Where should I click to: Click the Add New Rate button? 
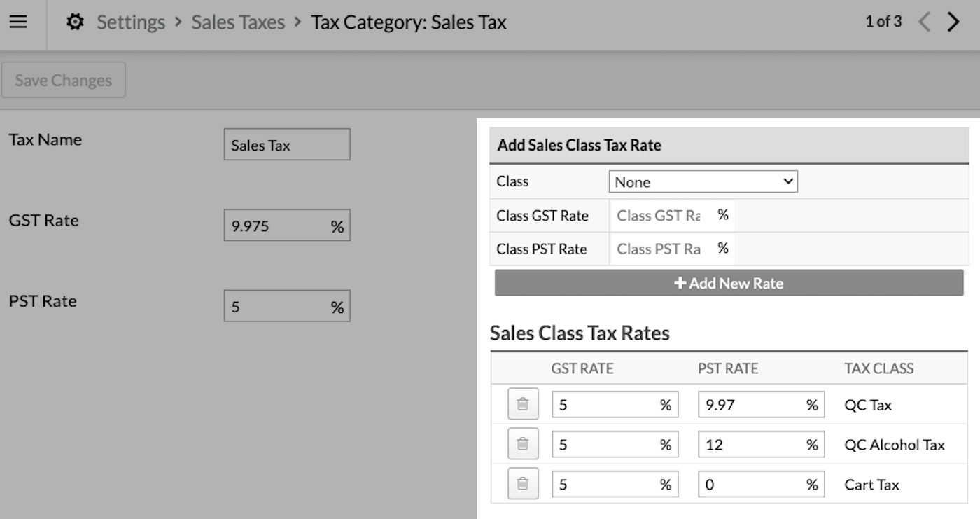click(x=729, y=283)
